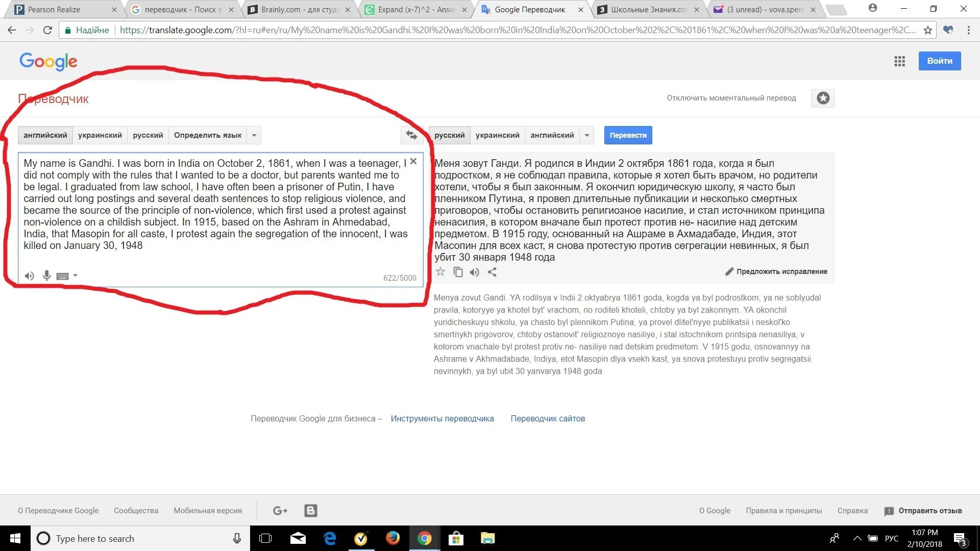Click the microphone input icon
The height and width of the screenshot is (551, 980).
[47, 275]
